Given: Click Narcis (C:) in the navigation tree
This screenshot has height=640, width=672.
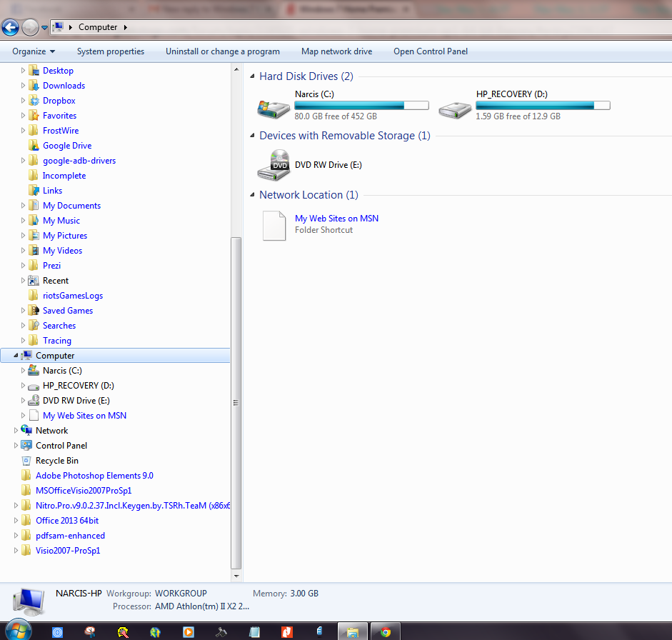Looking at the screenshot, I should pos(62,371).
